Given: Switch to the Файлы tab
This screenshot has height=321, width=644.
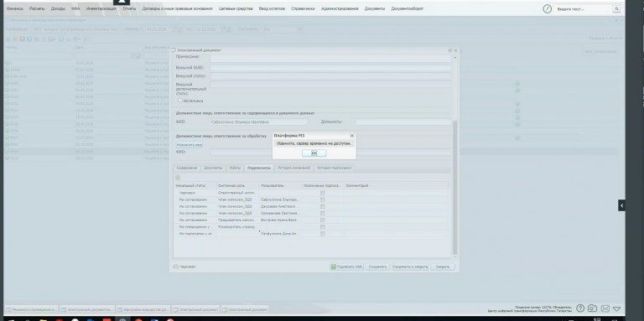Looking at the screenshot, I should coord(235,168).
